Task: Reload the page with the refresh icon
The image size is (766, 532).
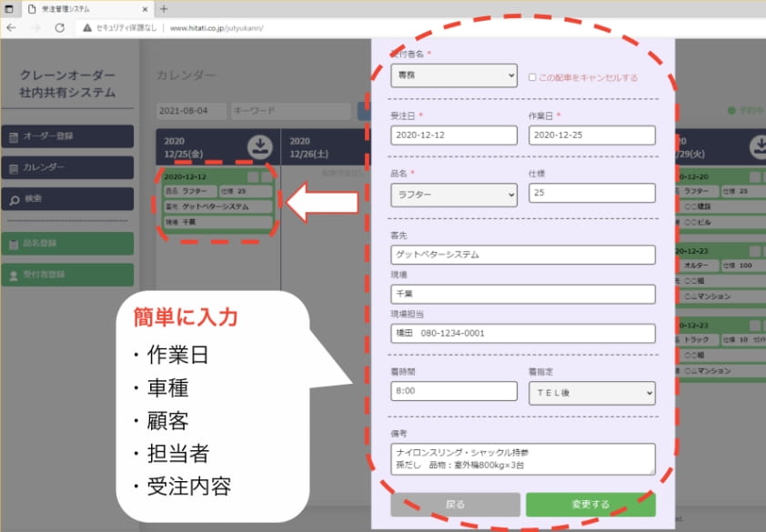Action: coord(57,28)
